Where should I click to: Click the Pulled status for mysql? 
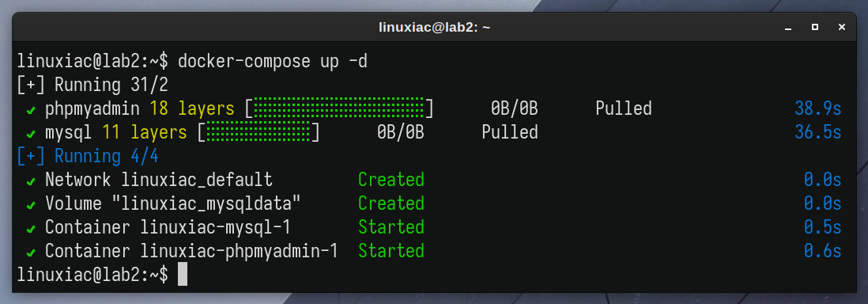(x=510, y=132)
